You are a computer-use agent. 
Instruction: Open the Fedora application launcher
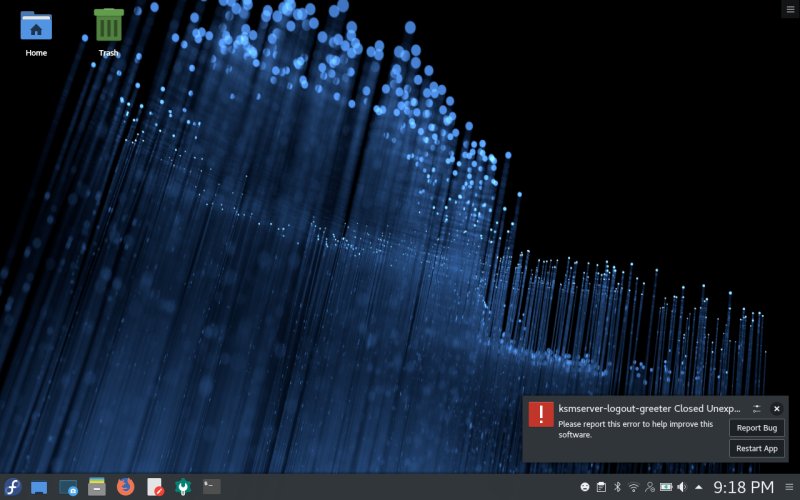[x=13, y=487]
